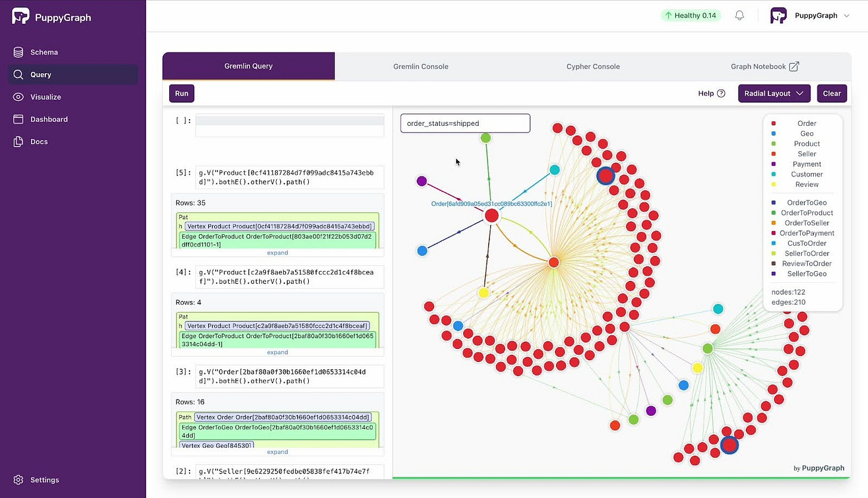Switch to the Cypher Console tab
Viewport: 868px width, 498px height.
(593, 66)
